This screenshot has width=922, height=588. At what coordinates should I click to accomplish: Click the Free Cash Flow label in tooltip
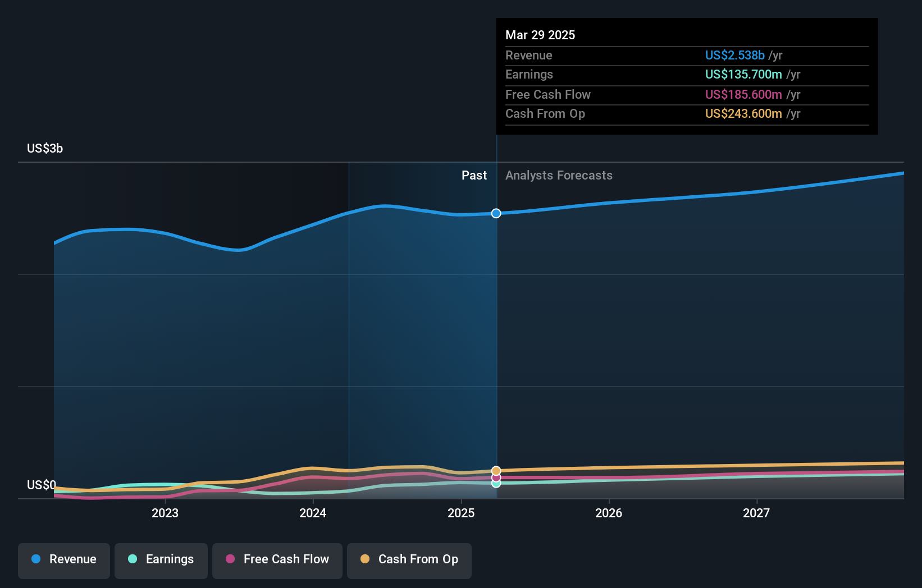tap(548, 94)
